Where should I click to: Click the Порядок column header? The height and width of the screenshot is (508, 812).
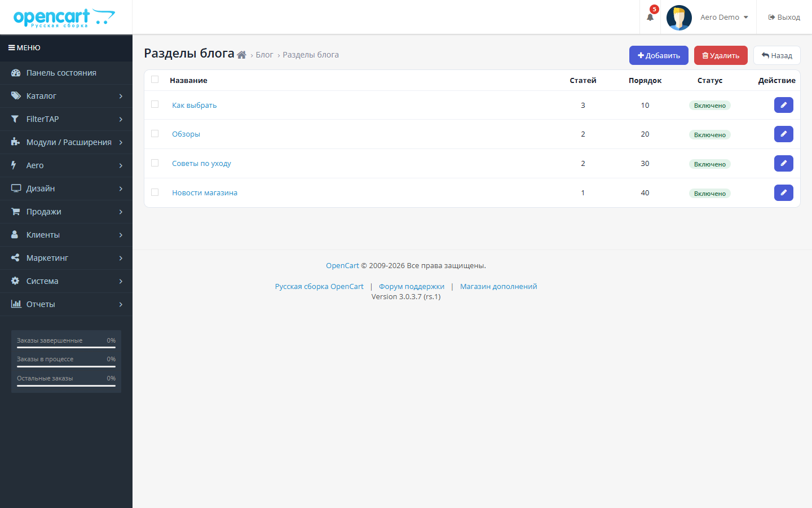click(x=645, y=80)
